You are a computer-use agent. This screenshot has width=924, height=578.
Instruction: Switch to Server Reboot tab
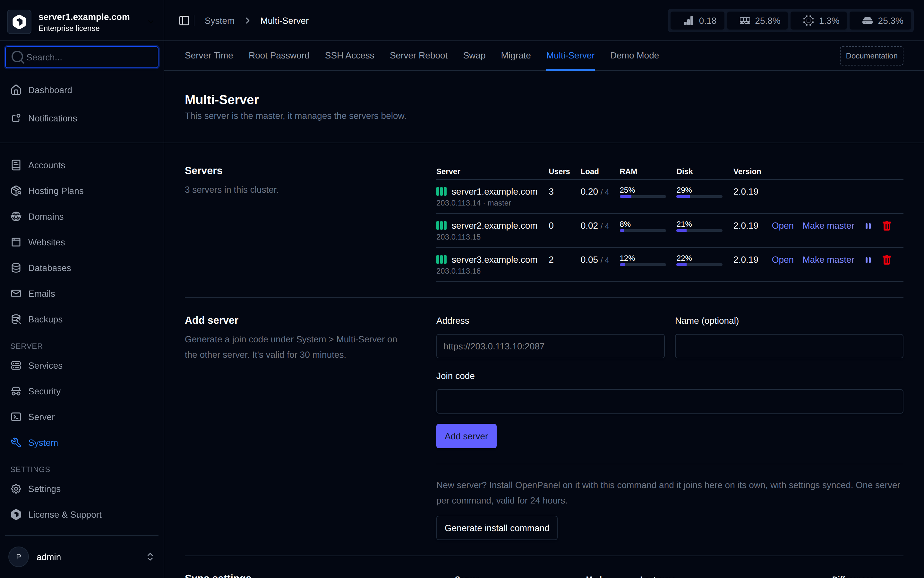click(418, 56)
